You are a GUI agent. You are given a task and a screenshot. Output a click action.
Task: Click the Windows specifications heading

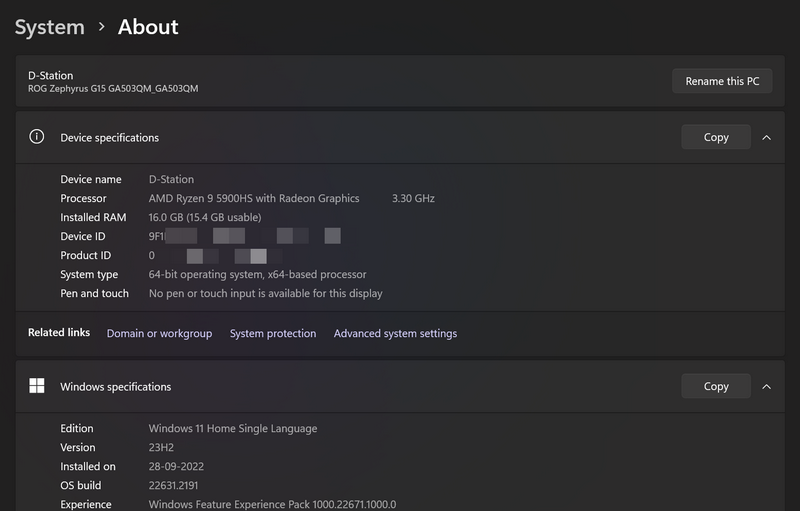[x=116, y=386]
